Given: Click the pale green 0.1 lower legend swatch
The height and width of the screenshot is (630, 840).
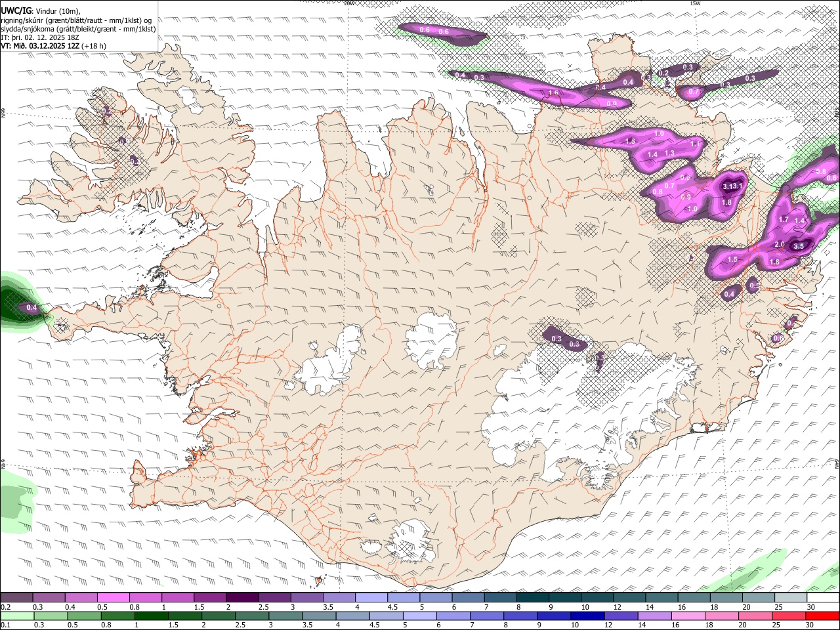Looking at the screenshot, I should coord(16,616).
